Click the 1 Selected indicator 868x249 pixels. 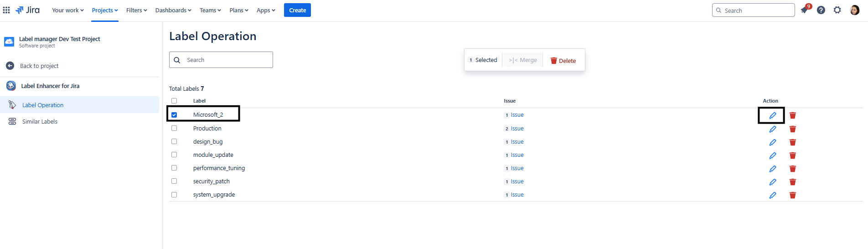point(483,60)
